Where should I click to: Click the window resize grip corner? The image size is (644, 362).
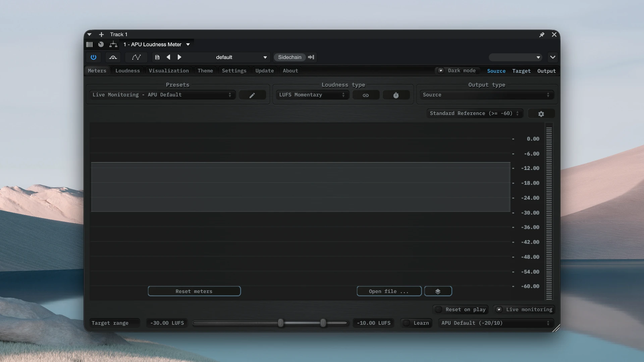pos(556,328)
